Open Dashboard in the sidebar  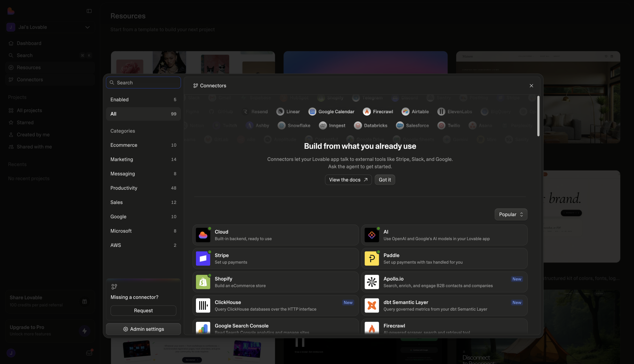tap(50, 43)
